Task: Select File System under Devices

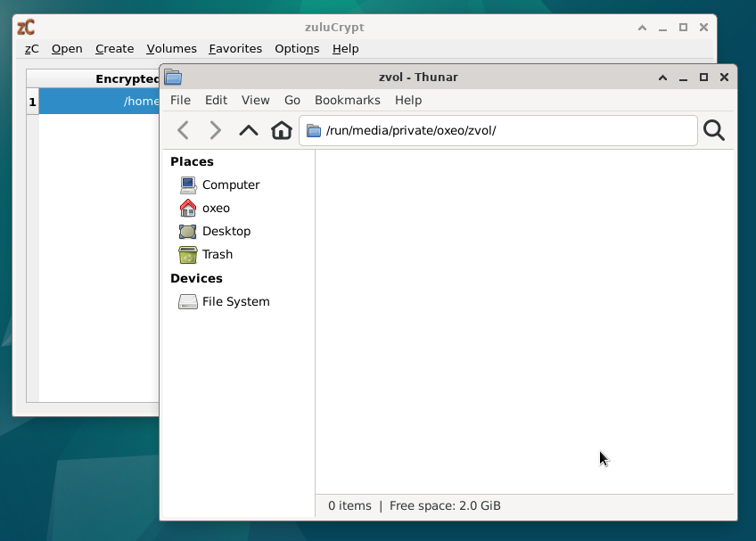Action: click(235, 301)
